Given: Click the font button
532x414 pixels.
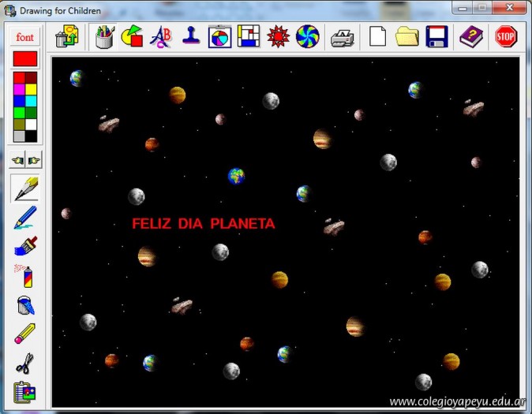Looking at the screenshot, I should [24, 37].
